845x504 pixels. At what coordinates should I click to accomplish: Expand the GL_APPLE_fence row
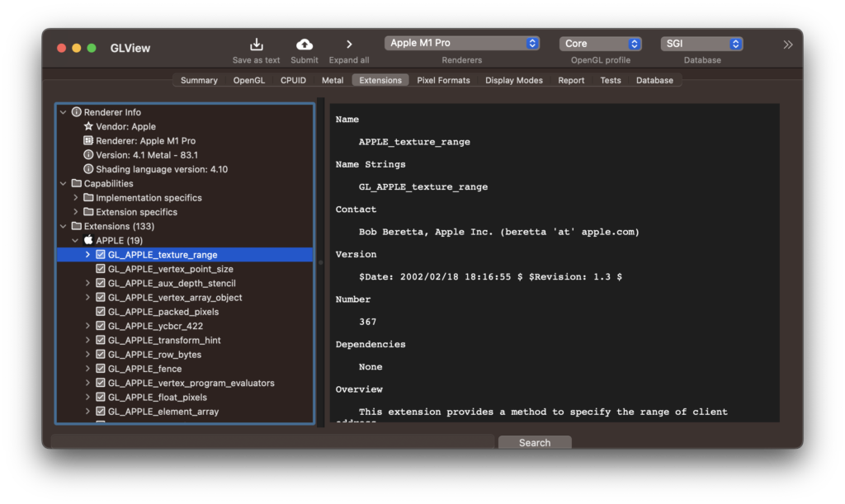pos(87,369)
